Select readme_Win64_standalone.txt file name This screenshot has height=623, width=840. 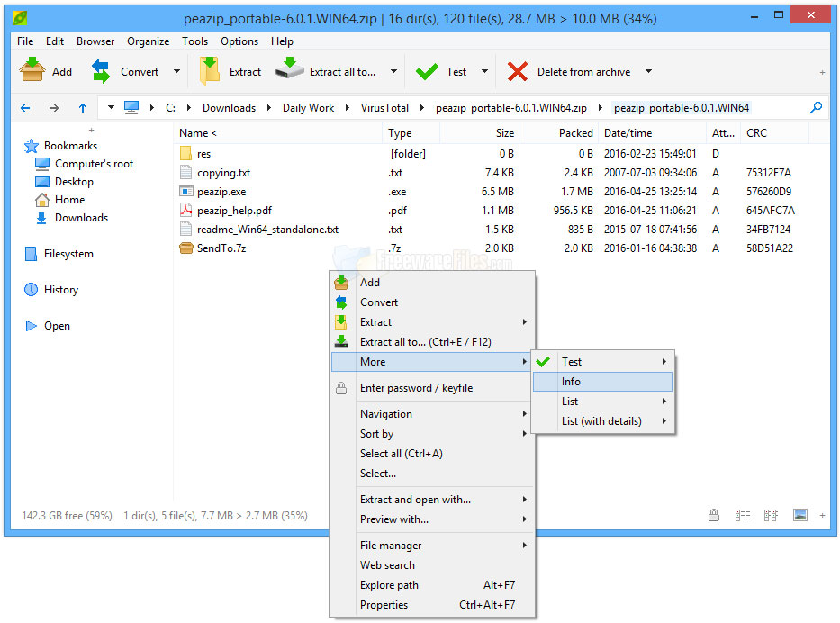click(x=268, y=230)
